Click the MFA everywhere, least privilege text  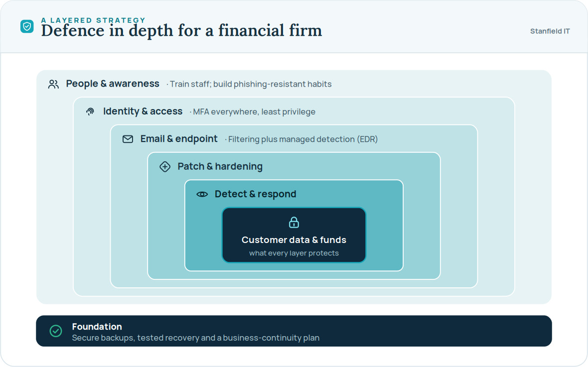254,112
